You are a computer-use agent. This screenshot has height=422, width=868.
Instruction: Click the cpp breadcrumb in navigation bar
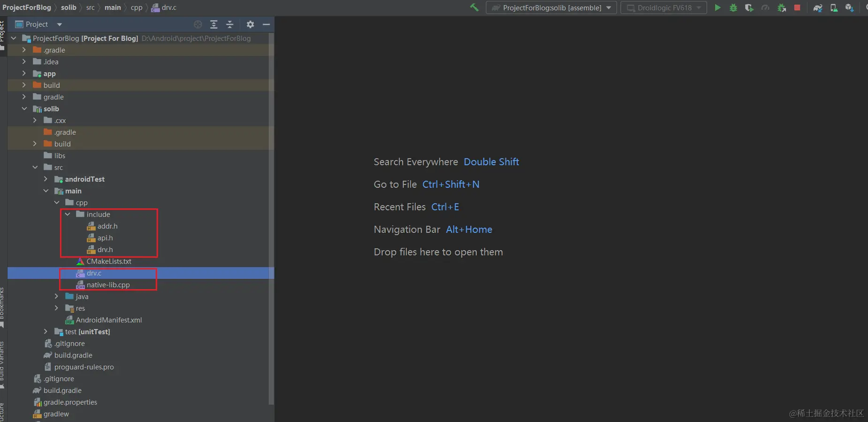tap(136, 8)
